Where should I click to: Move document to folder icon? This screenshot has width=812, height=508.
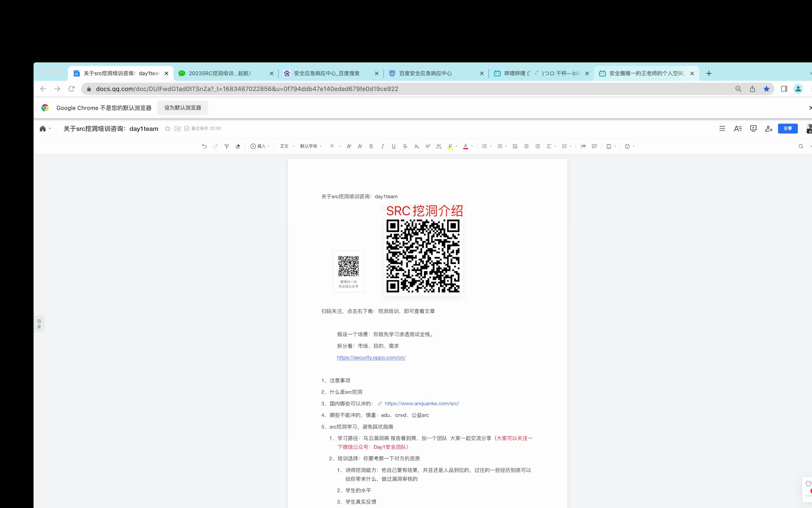tap(178, 128)
